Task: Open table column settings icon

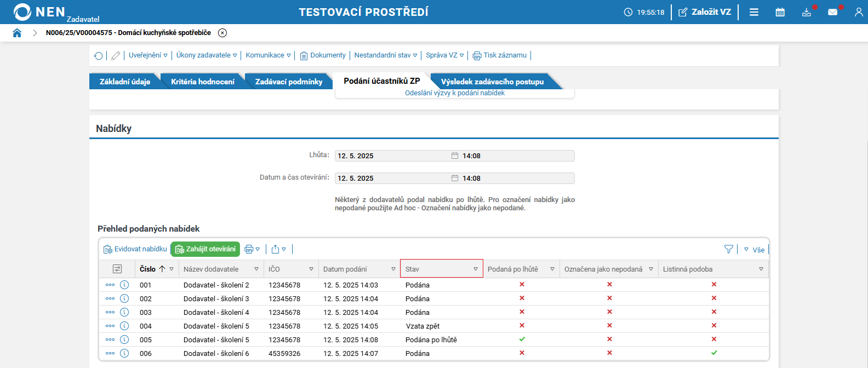Action: pyautogui.click(x=117, y=269)
